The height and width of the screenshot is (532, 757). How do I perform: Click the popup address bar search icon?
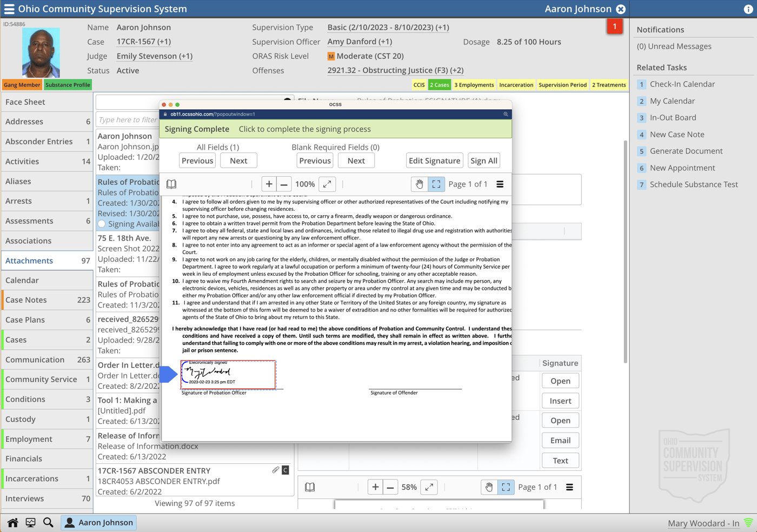pyautogui.click(x=506, y=114)
